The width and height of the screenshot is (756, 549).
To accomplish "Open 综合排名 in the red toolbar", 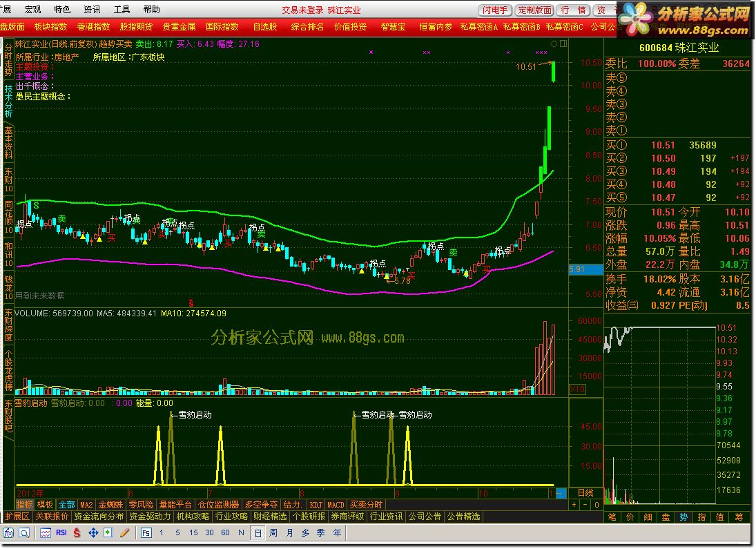I will 308,27.
